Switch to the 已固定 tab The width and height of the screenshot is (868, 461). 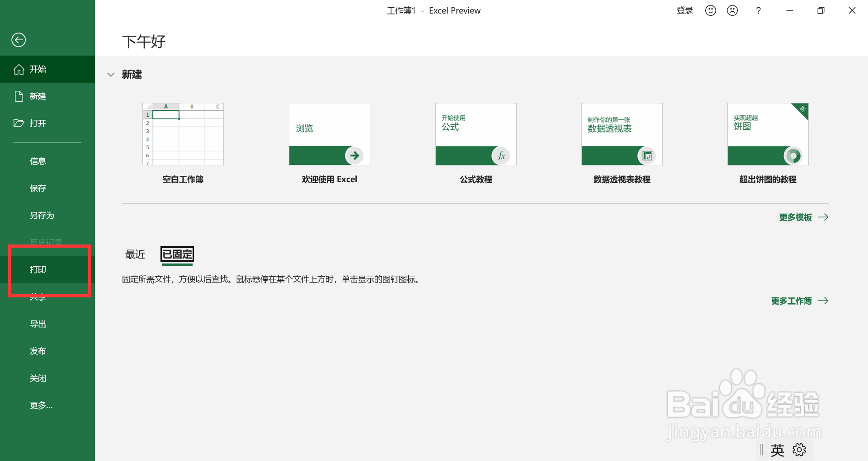tap(177, 254)
